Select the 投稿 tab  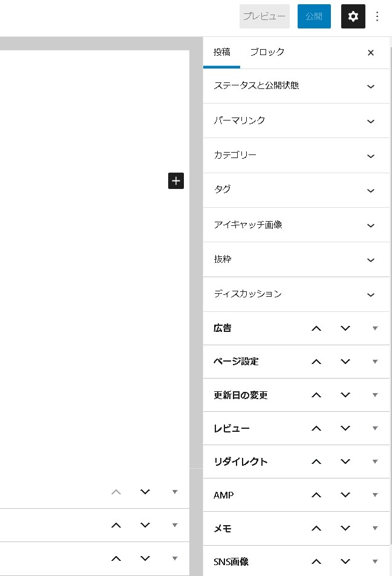click(x=222, y=52)
